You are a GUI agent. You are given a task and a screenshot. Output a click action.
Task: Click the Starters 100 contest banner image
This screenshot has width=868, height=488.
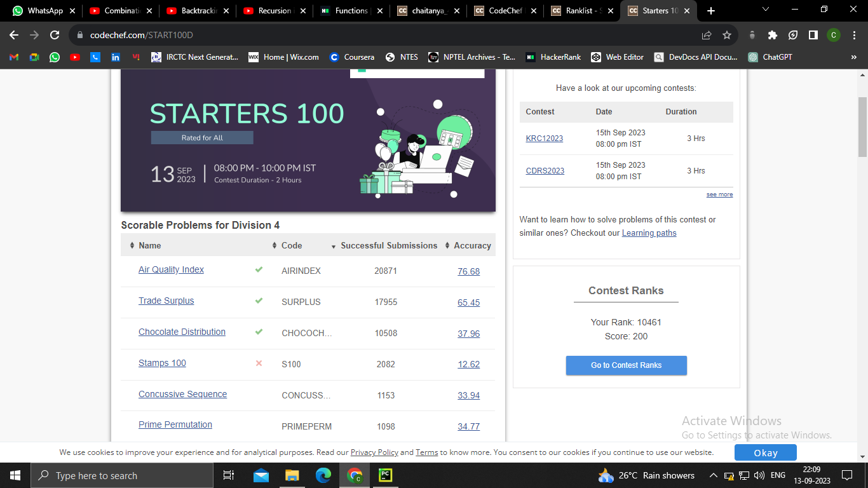(308, 140)
